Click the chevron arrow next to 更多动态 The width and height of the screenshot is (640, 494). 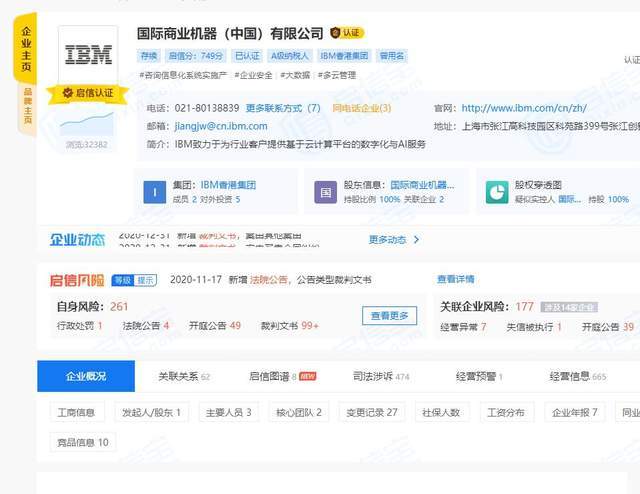point(416,240)
